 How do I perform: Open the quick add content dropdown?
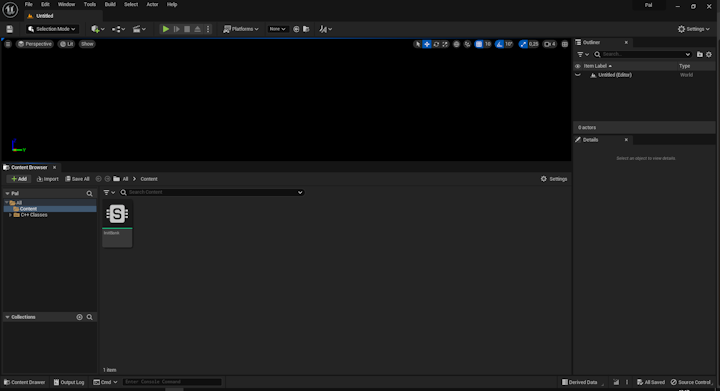[97, 29]
